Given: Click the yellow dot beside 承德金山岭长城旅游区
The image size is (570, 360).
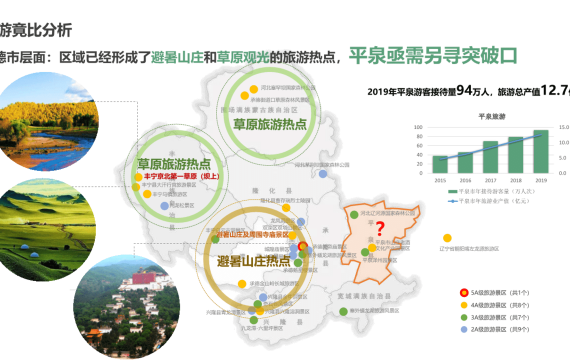Looking at the screenshot, I should click(242, 284).
